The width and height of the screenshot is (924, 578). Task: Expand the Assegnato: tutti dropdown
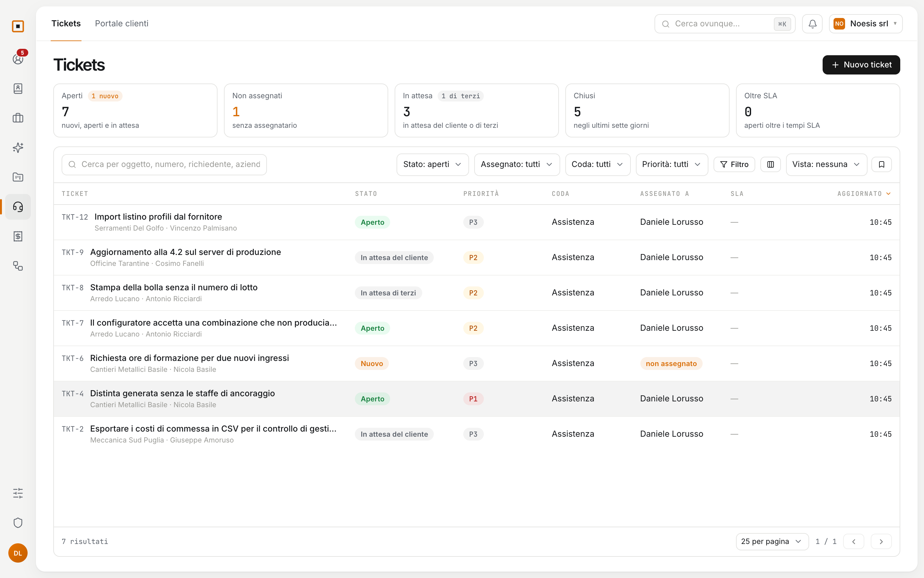517,164
